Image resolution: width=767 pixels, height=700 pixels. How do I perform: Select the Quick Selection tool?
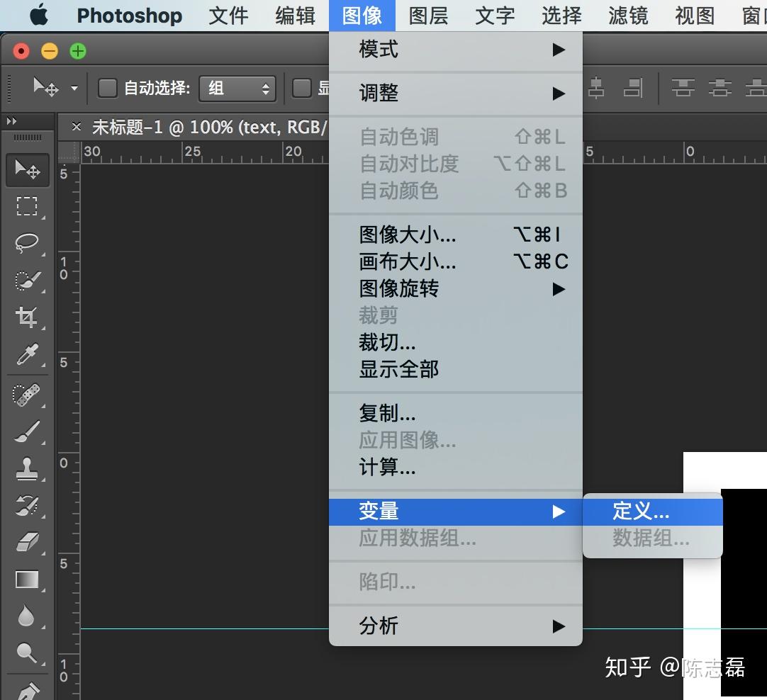(x=27, y=280)
